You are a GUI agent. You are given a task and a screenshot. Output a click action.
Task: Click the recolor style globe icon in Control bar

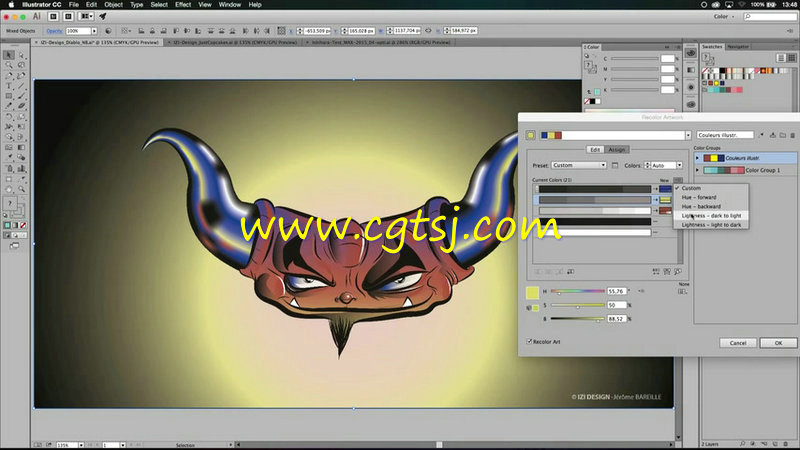coord(108,31)
